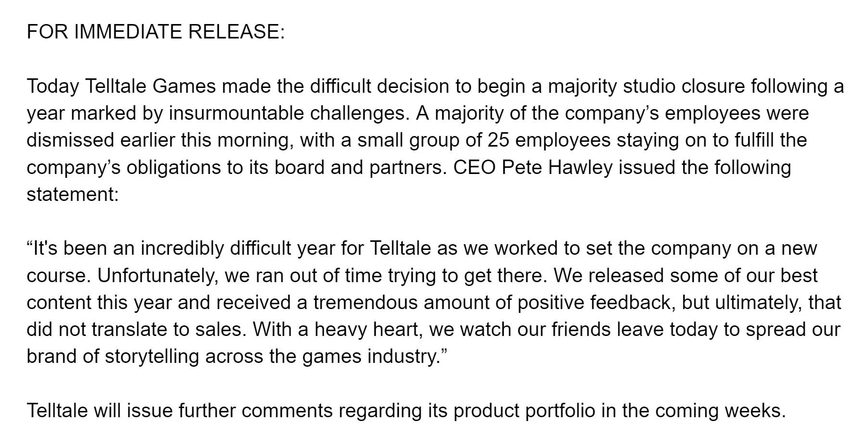The image size is (868, 447).
Task: Click the word storytelling
Action: coord(152,356)
